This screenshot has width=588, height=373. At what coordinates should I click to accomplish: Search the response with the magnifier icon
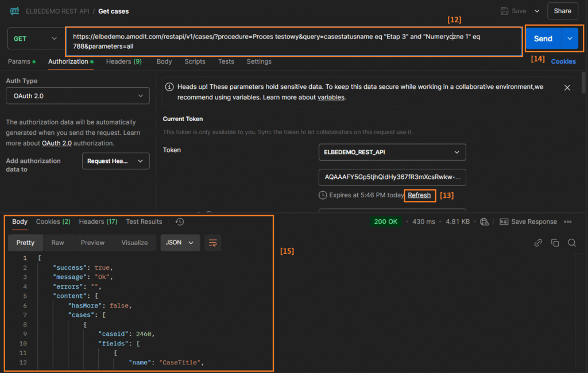coord(571,243)
